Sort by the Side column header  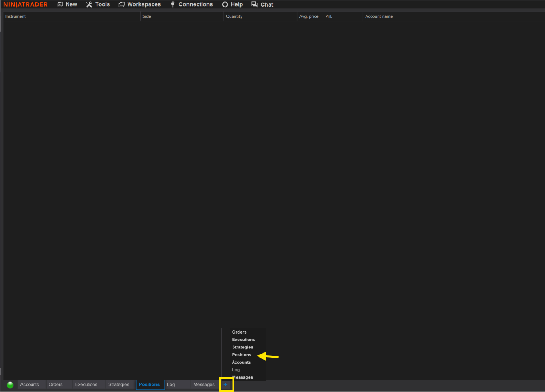click(182, 16)
